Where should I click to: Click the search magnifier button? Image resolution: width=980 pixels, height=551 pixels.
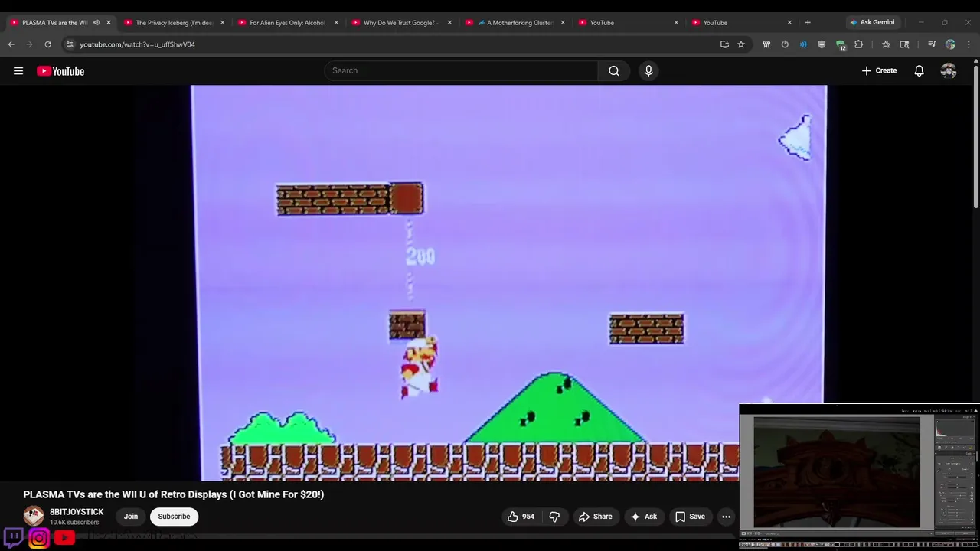coord(614,70)
